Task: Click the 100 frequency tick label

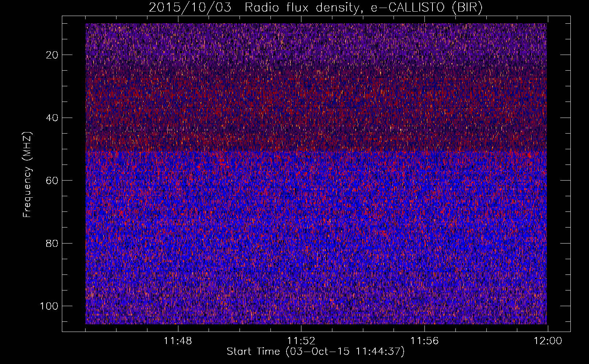Action: click(x=49, y=306)
